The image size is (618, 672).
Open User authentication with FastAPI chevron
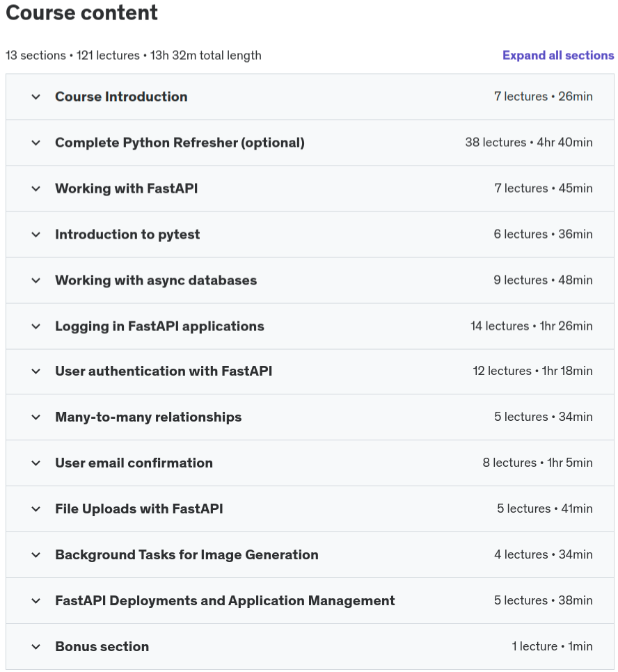36,371
